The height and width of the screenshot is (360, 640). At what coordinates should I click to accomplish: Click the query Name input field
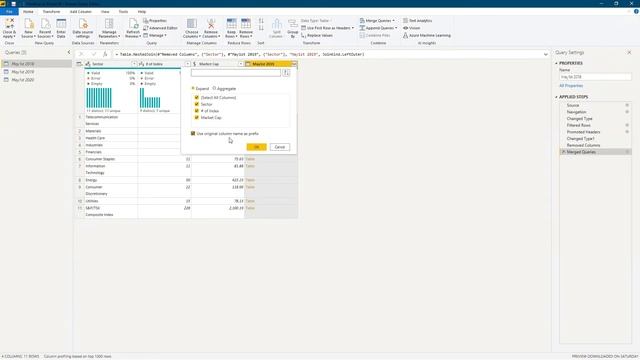pyautogui.click(x=595, y=77)
